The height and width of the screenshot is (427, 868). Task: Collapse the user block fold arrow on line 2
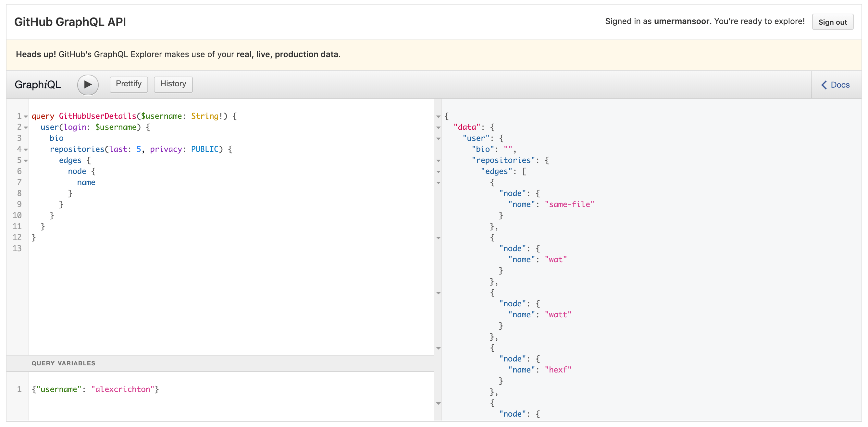[26, 127]
